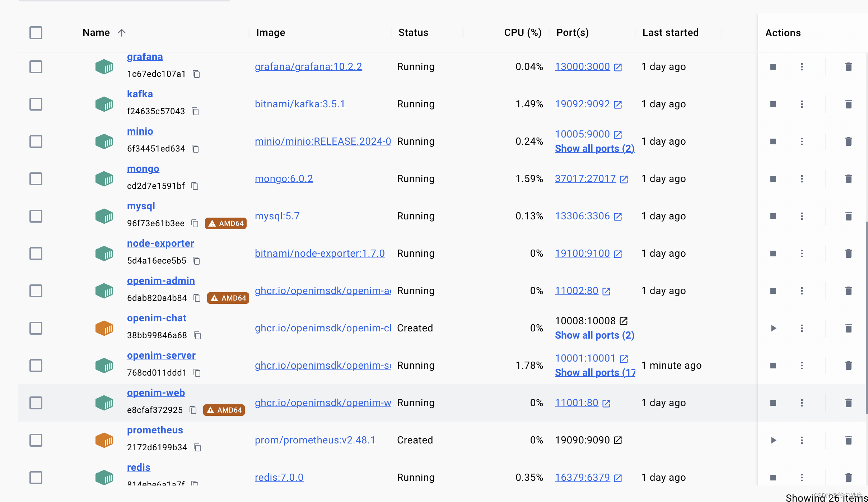Start the openim-chat container
Viewport: 868px width, 502px height.
click(773, 328)
